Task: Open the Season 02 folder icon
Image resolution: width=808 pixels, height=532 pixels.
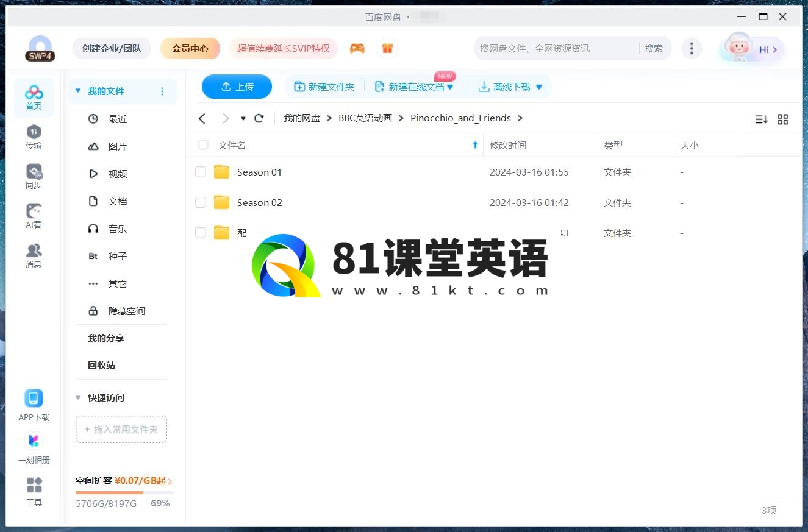Action: point(221,202)
